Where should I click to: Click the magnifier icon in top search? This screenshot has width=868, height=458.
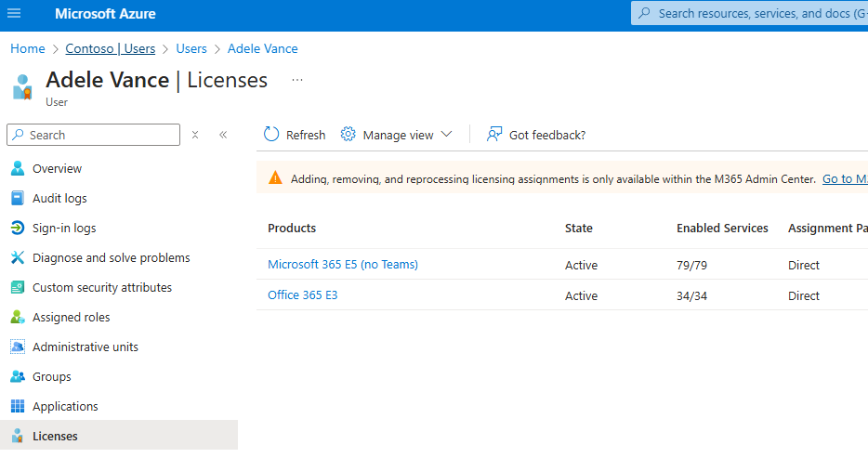click(644, 13)
